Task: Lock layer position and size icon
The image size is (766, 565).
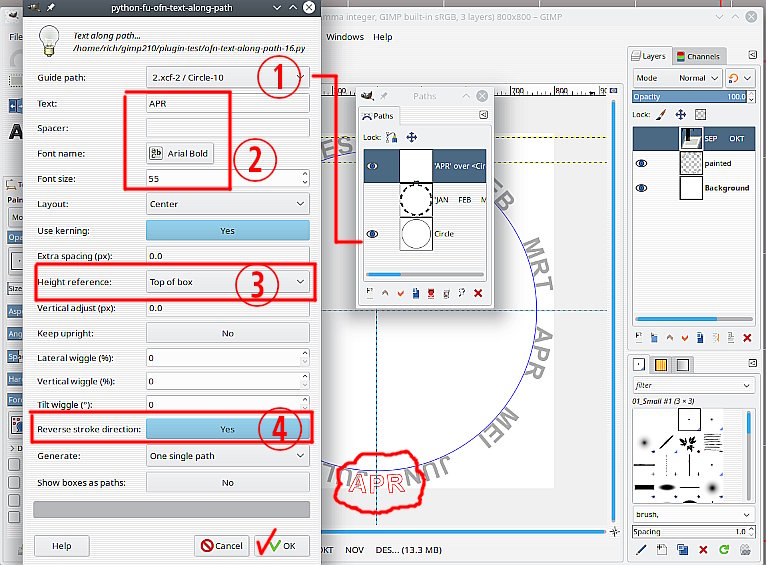Action: (x=681, y=115)
